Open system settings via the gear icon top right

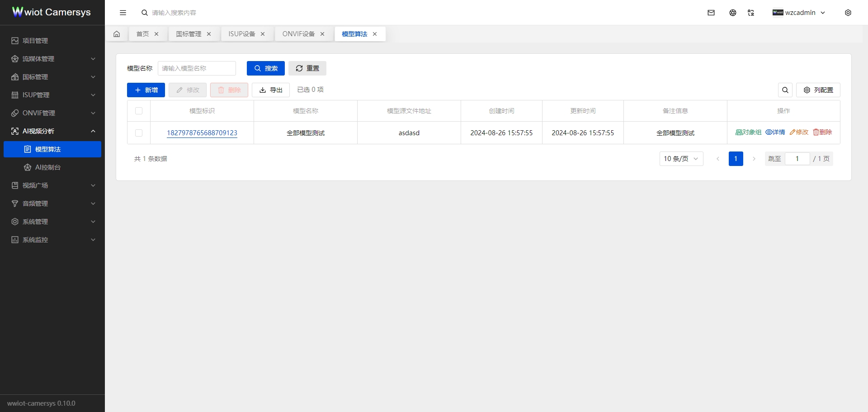pos(848,12)
